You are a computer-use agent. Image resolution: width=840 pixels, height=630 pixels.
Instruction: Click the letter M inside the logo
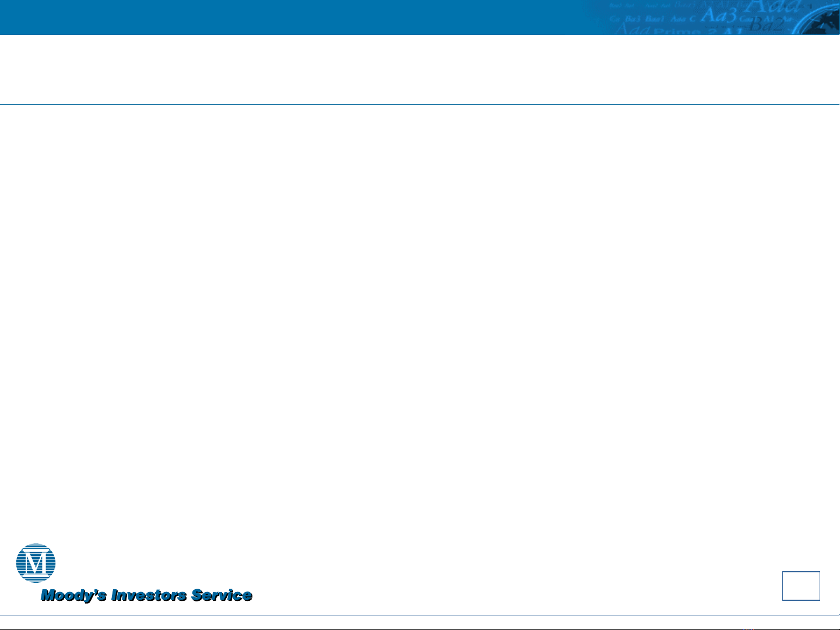tap(36, 562)
